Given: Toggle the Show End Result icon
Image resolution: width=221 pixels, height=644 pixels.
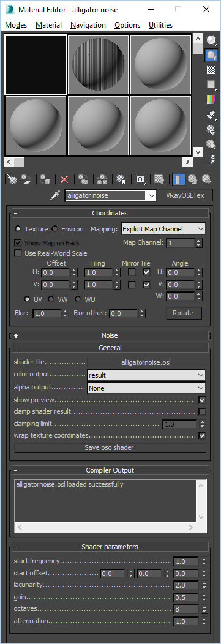Looking at the screenshot, I should 178,179.
